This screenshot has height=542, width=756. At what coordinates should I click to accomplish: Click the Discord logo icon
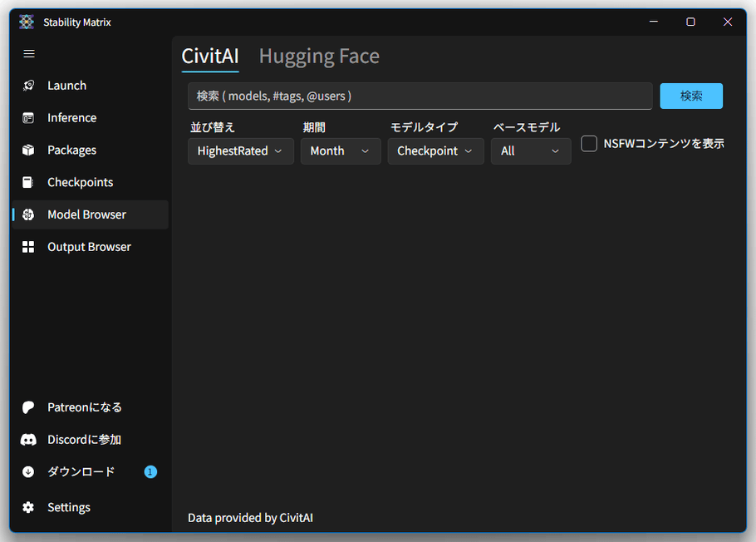click(28, 440)
